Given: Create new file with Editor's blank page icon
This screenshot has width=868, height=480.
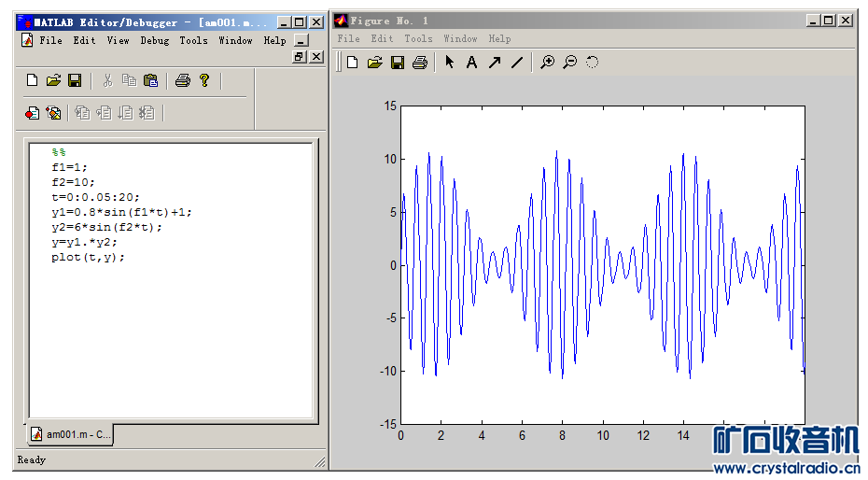Looking at the screenshot, I should coord(33,81).
